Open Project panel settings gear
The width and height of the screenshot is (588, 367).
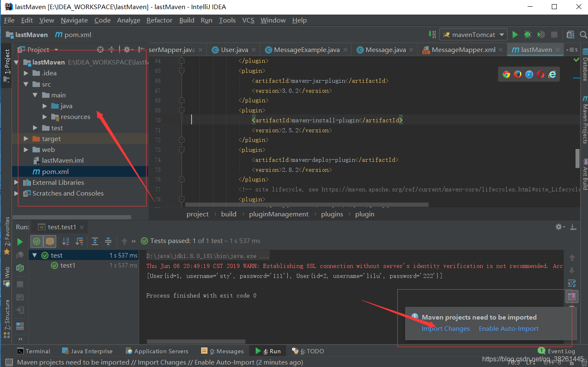point(127,50)
